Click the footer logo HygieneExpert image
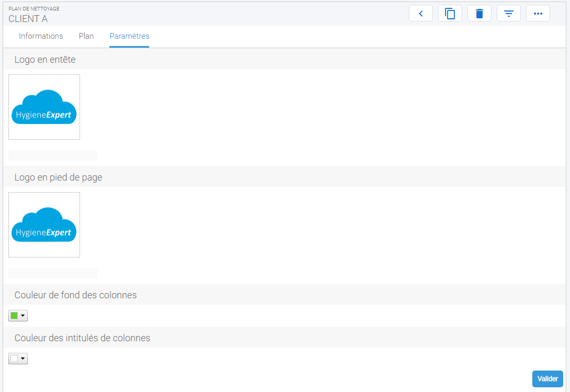This screenshot has height=392, width=570. (x=44, y=225)
